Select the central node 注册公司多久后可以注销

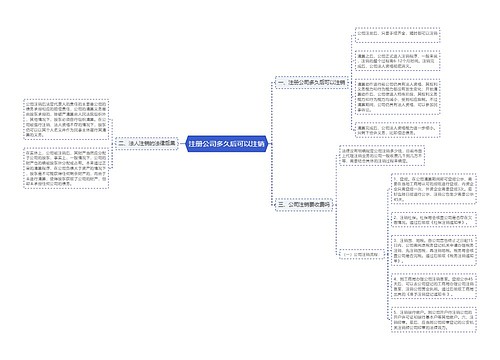227,144
